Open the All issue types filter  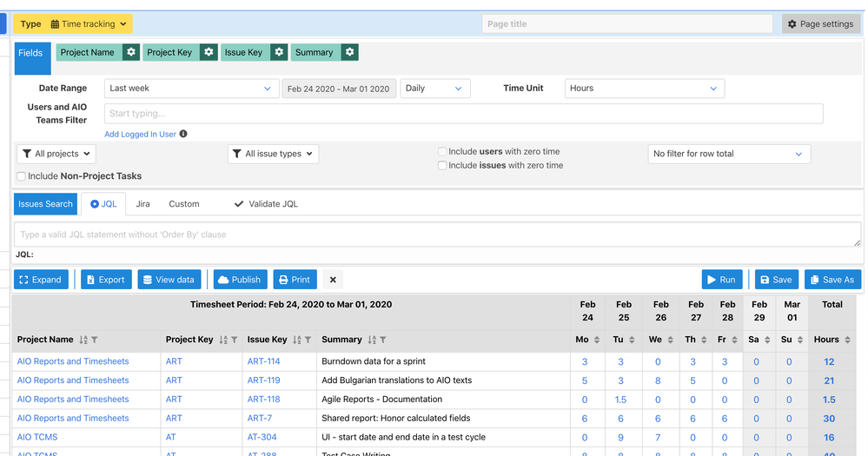coord(273,154)
